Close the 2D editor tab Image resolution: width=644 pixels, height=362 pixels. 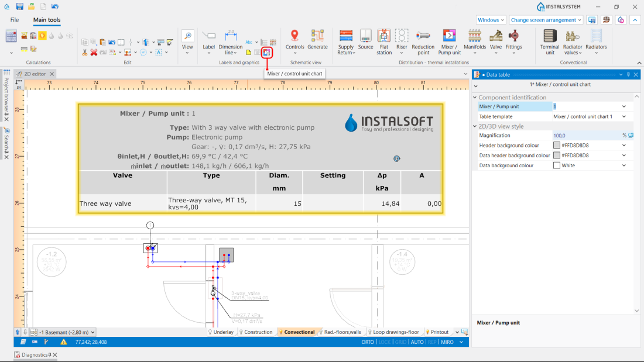tap(52, 74)
